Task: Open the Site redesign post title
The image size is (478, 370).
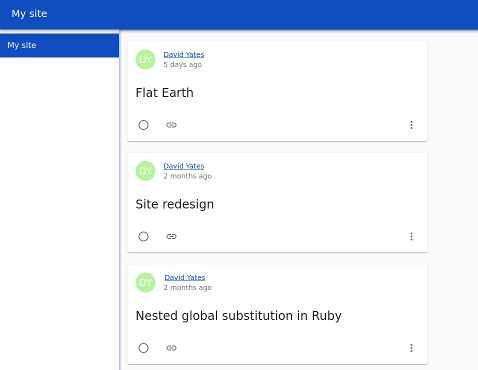Action: click(x=175, y=204)
